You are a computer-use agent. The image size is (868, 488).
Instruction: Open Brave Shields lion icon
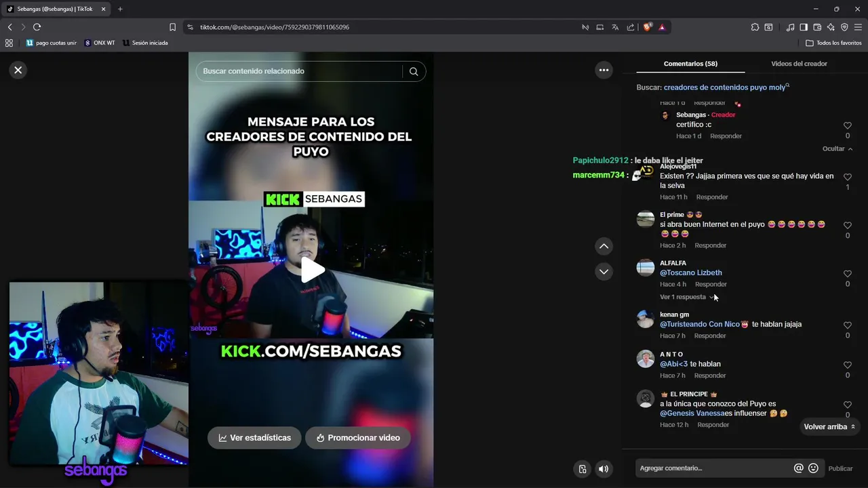coord(648,27)
